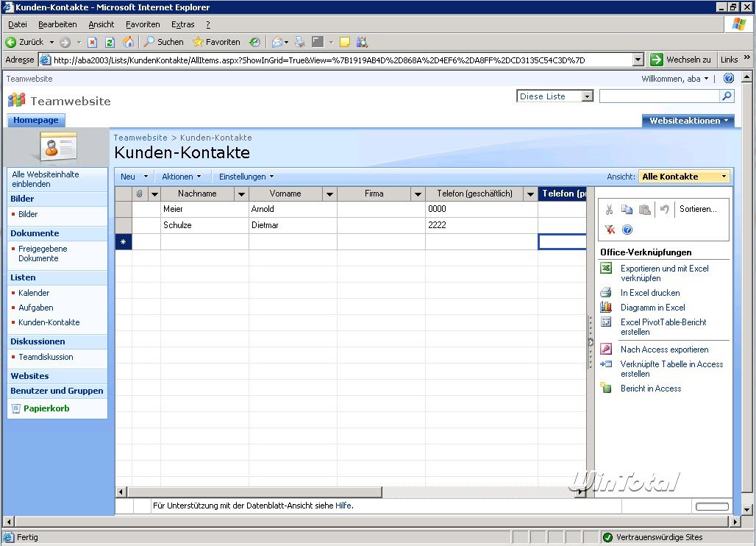The width and height of the screenshot is (756, 546).
Task: Click the browser Home icon
Action: pyautogui.click(x=128, y=42)
